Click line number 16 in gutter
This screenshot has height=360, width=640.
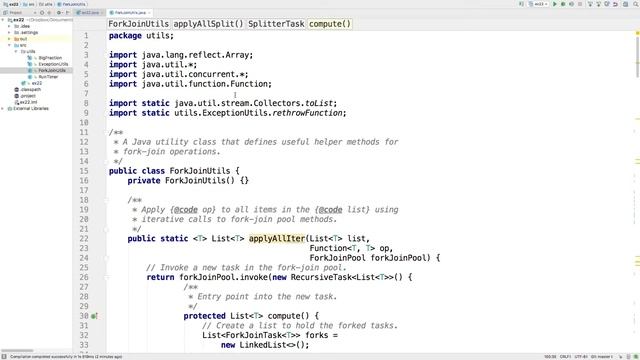tap(84, 180)
